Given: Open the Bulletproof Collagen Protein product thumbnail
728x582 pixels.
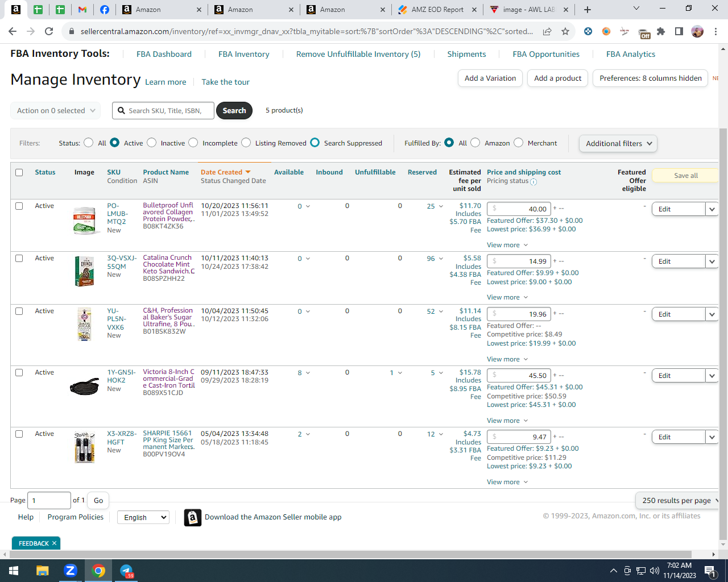Looking at the screenshot, I should point(84,221).
